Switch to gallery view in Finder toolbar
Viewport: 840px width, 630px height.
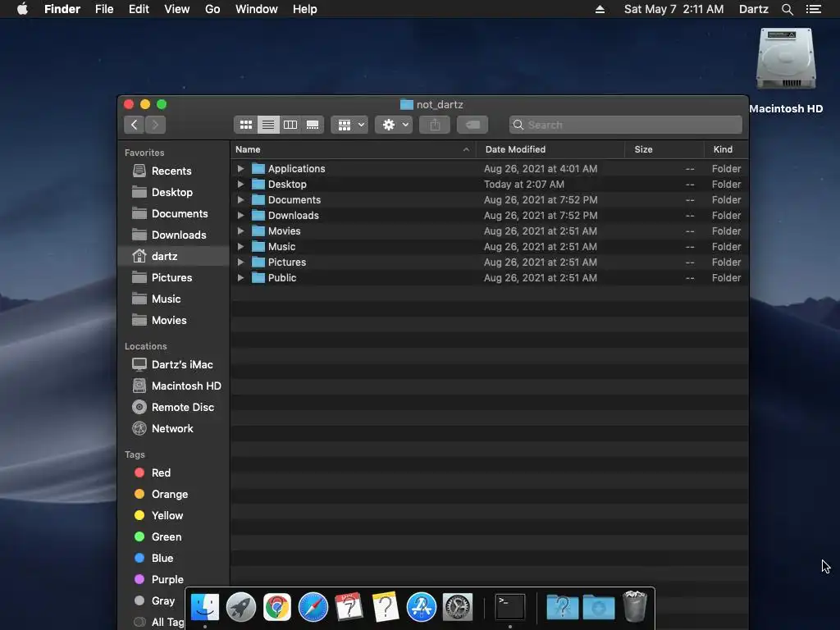click(x=313, y=125)
